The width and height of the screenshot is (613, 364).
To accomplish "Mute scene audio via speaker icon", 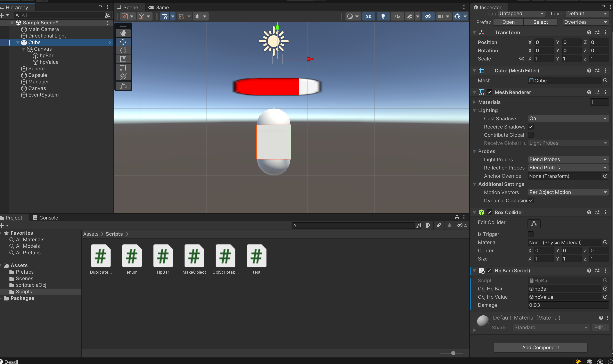I will (397, 16).
